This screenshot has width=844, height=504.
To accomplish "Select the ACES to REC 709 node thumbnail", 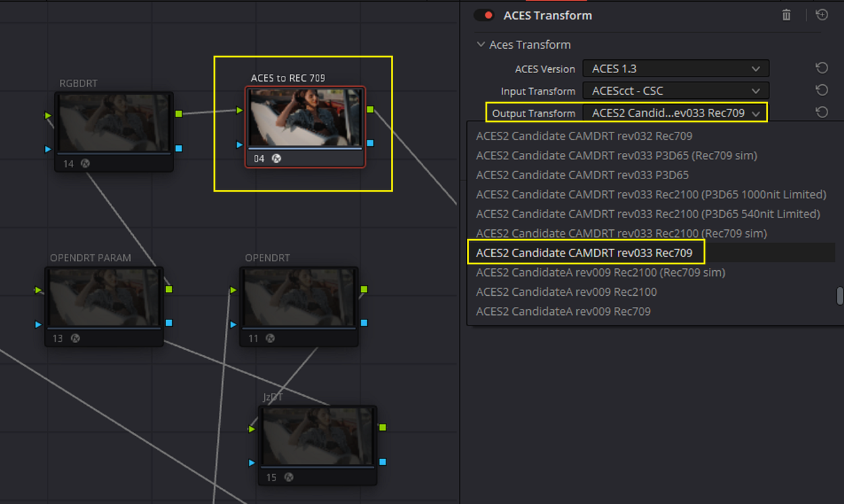I will [305, 119].
